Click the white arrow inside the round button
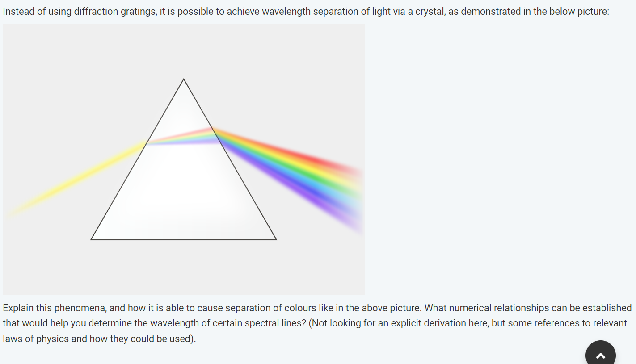 [x=601, y=356]
